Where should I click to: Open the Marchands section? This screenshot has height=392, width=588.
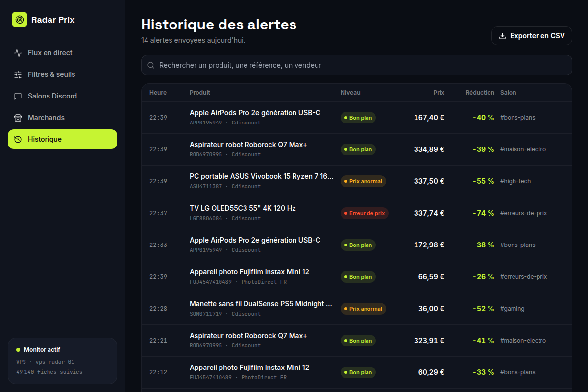click(62, 118)
